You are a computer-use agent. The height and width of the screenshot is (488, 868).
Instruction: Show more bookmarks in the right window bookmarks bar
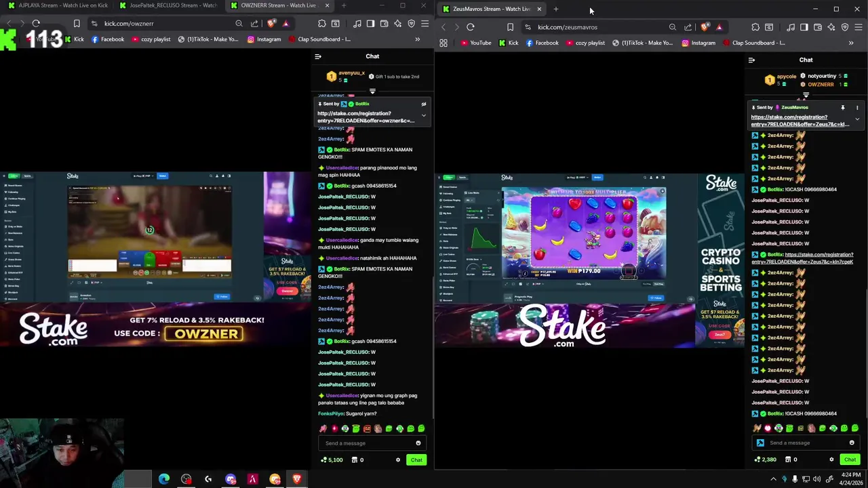tap(851, 43)
